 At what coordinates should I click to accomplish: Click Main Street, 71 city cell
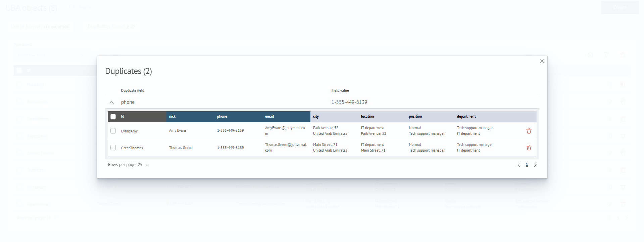(x=325, y=145)
